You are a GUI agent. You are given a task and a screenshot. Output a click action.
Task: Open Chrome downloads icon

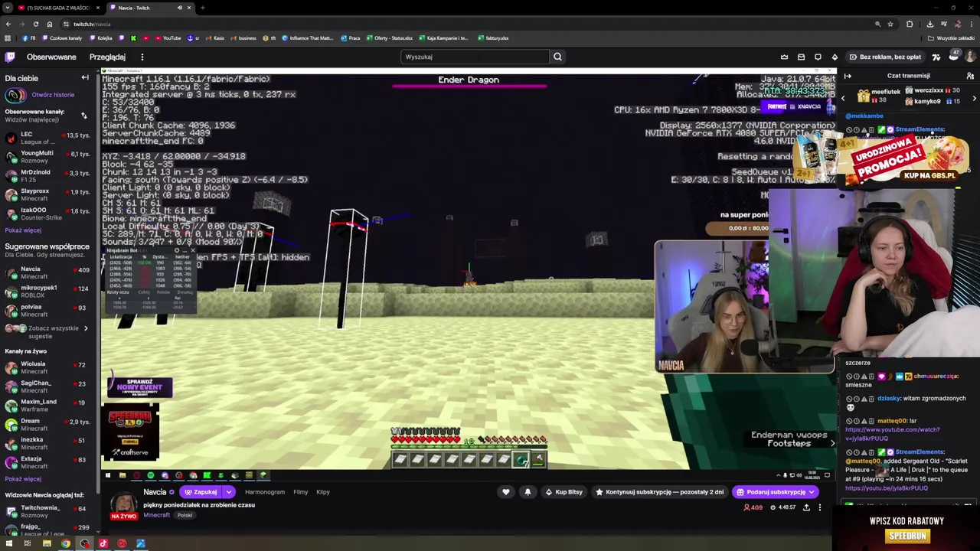point(929,24)
